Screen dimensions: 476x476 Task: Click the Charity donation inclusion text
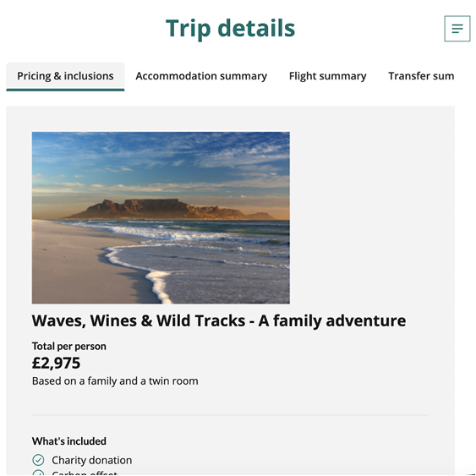pyautogui.click(x=91, y=460)
